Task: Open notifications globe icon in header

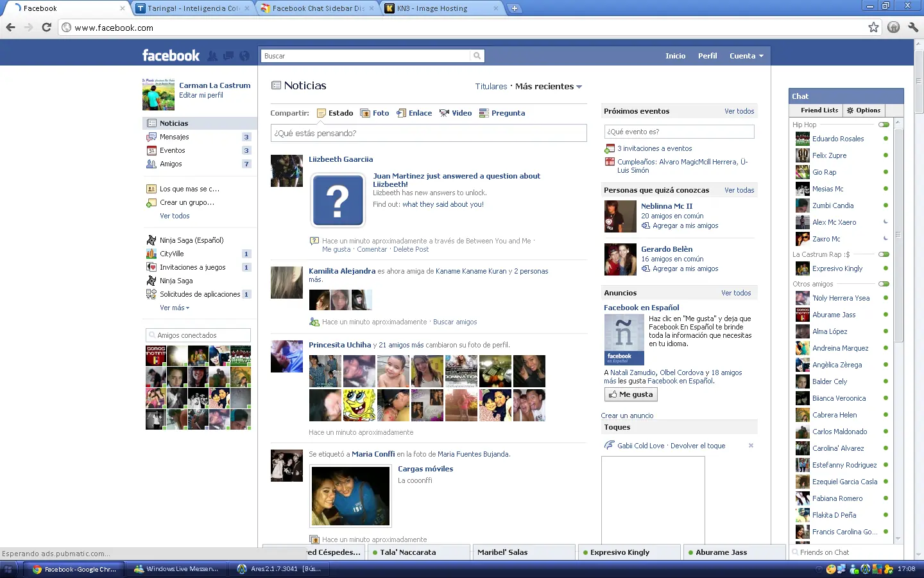Action: (244, 56)
